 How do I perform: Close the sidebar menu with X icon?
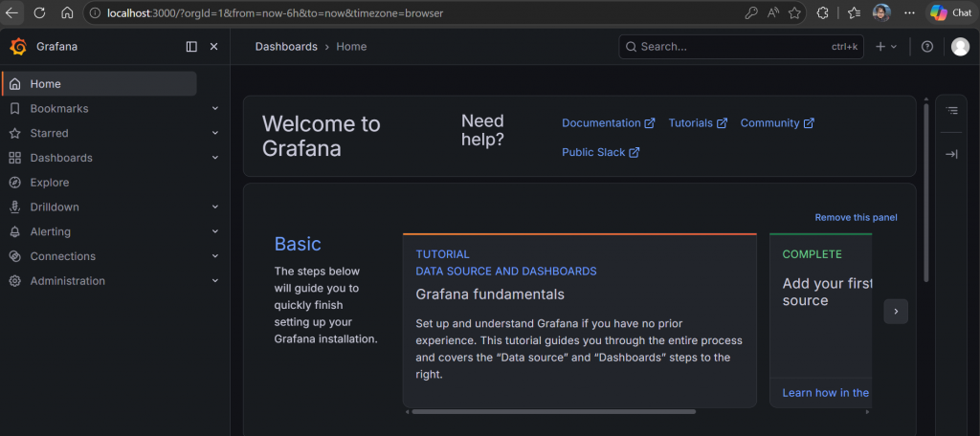(213, 46)
